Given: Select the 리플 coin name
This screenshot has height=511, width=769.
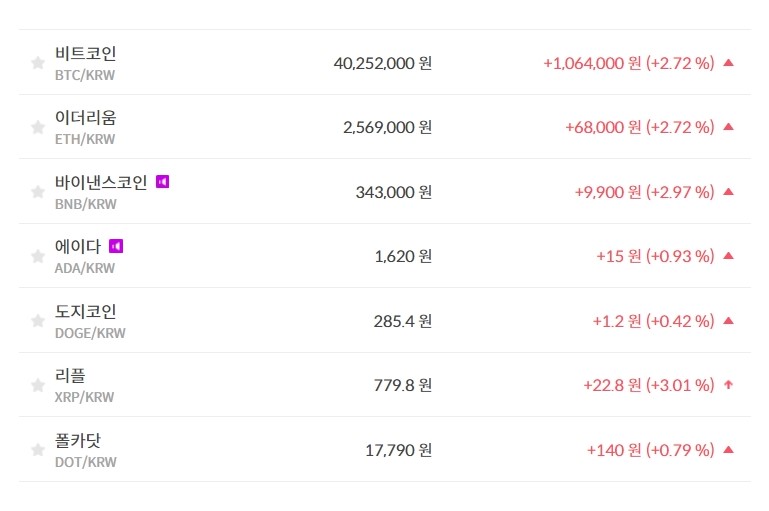Looking at the screenshot, I should coord(70,376).
